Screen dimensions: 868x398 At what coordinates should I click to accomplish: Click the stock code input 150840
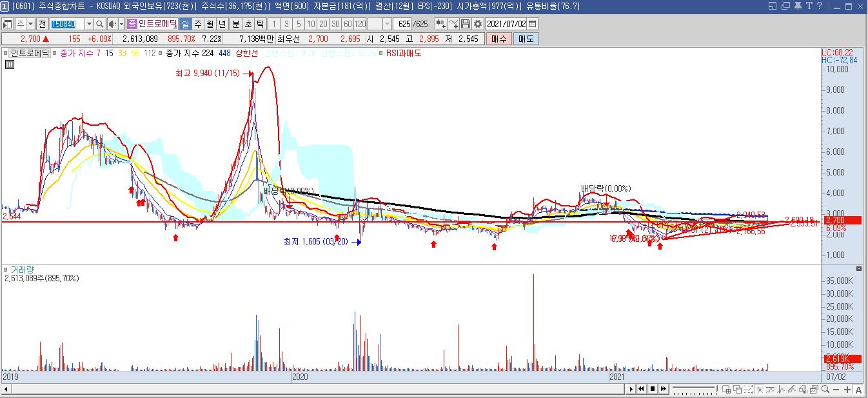pyautogui.click(x=66, y=24)
